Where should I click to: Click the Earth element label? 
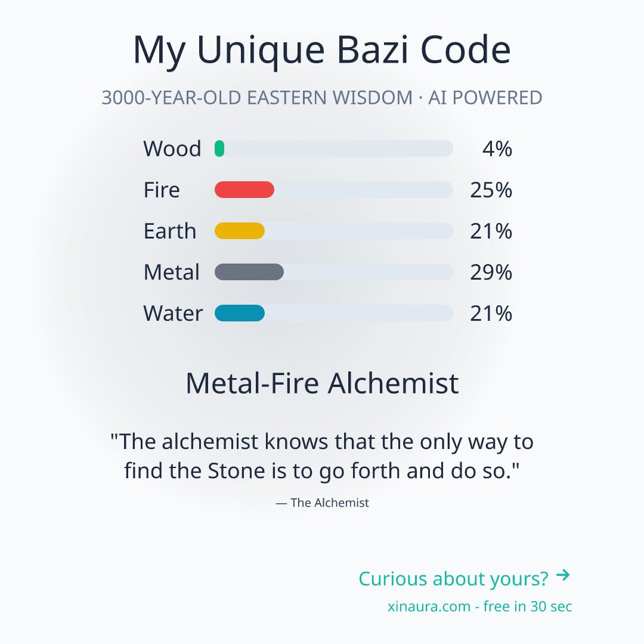point(169,231)
